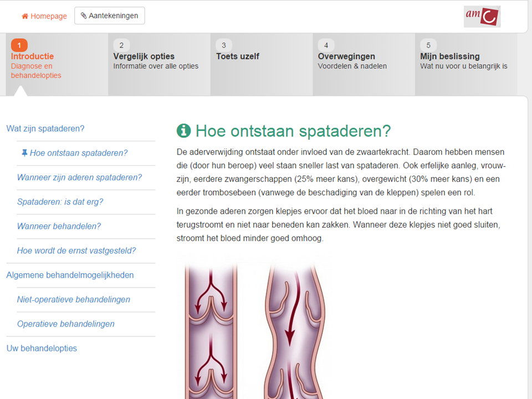Click the pin icon before Hoe ontstaan spataderen
This screenshot has width=532, height=399.
pos(24,153)
